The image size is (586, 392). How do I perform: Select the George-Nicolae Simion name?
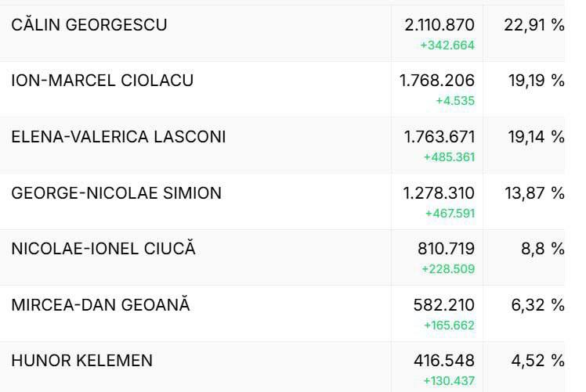(x=116, y=193)
